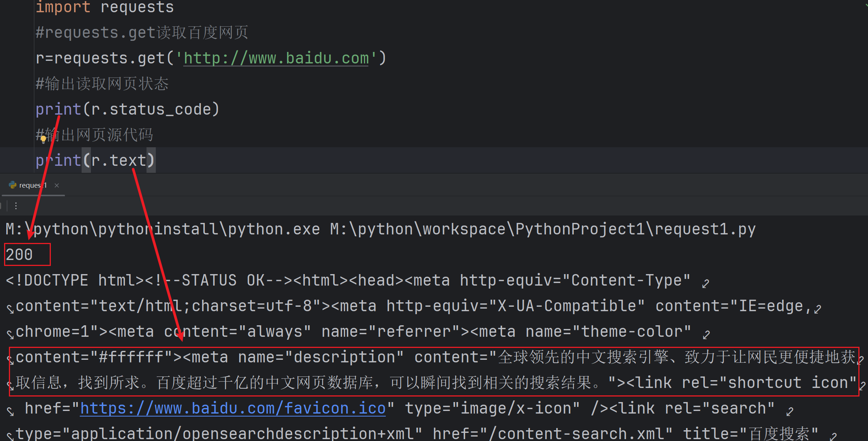Open the baidu.com/favicon.ico link in console

(233, 408)
